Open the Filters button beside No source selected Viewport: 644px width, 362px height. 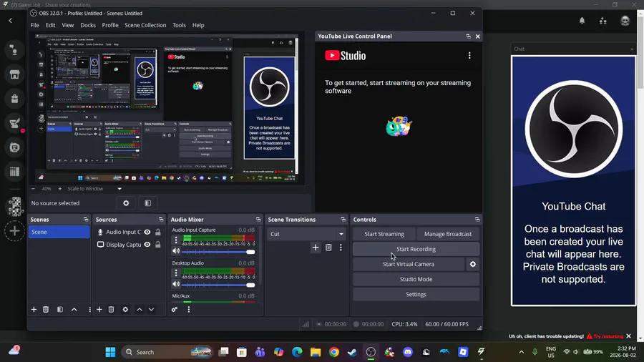(x=148, y=203)
